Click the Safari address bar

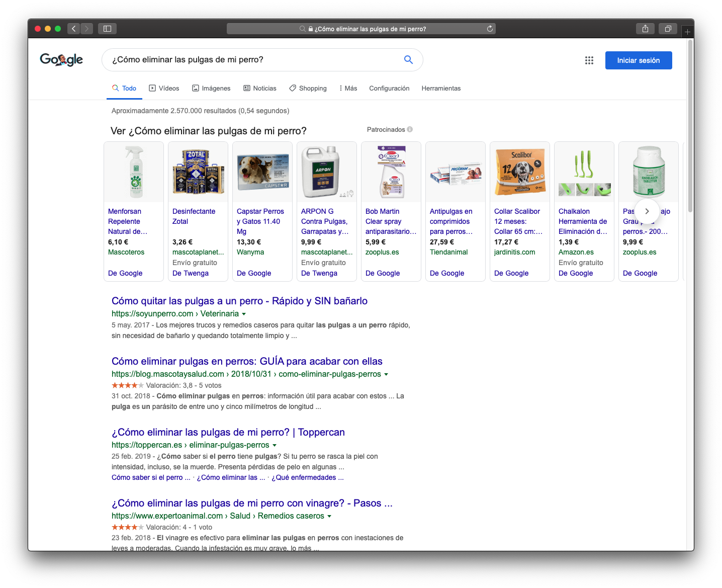(361, 29)
